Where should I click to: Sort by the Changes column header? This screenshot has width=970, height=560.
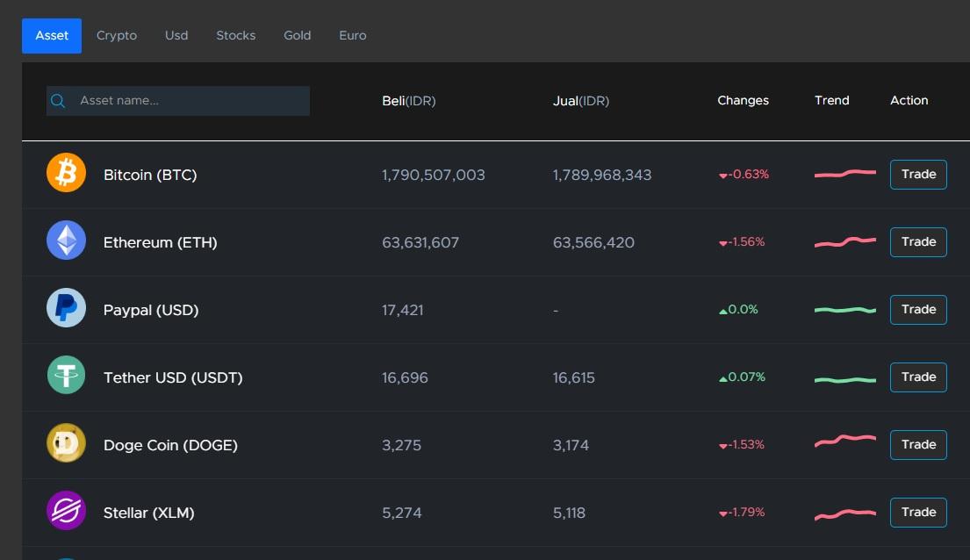pos(743,100)
